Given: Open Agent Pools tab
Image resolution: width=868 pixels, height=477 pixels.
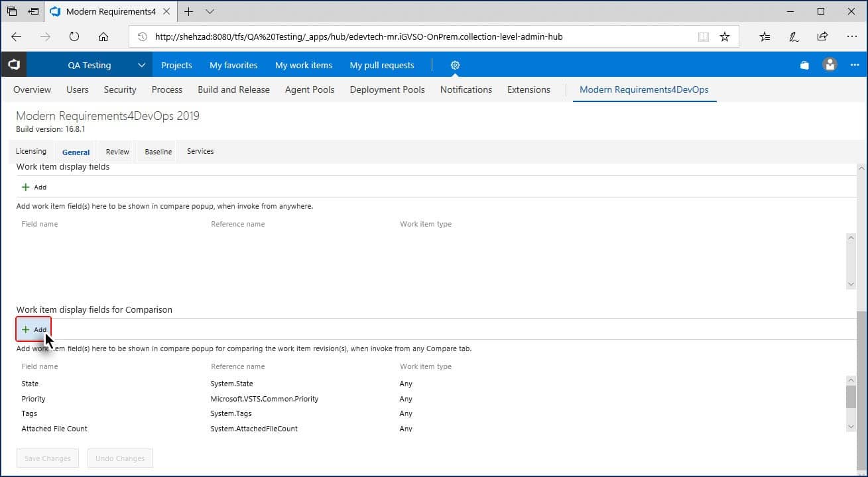Looking at the screenshot, I should (x=310, y=89).
